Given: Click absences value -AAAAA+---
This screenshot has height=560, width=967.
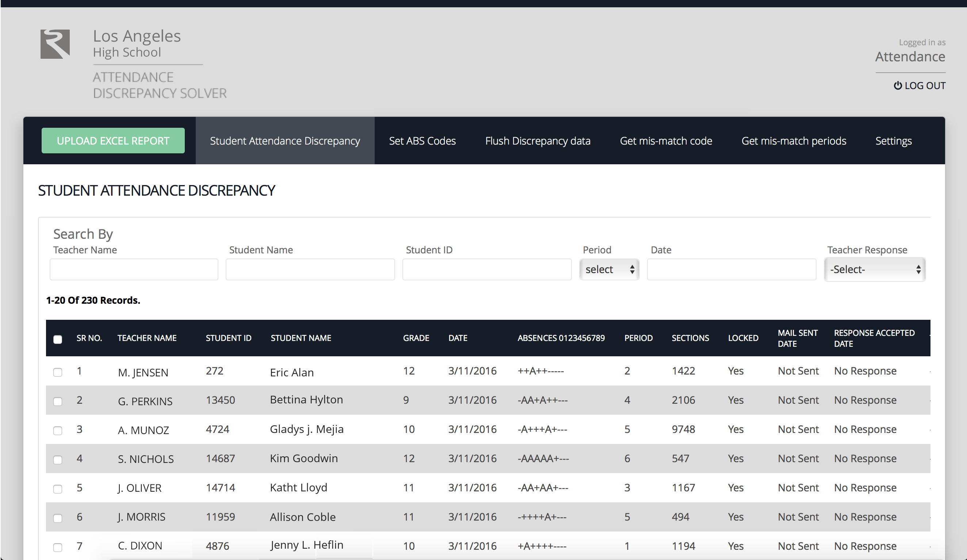Looking at the screenshot, I should 543,459.
